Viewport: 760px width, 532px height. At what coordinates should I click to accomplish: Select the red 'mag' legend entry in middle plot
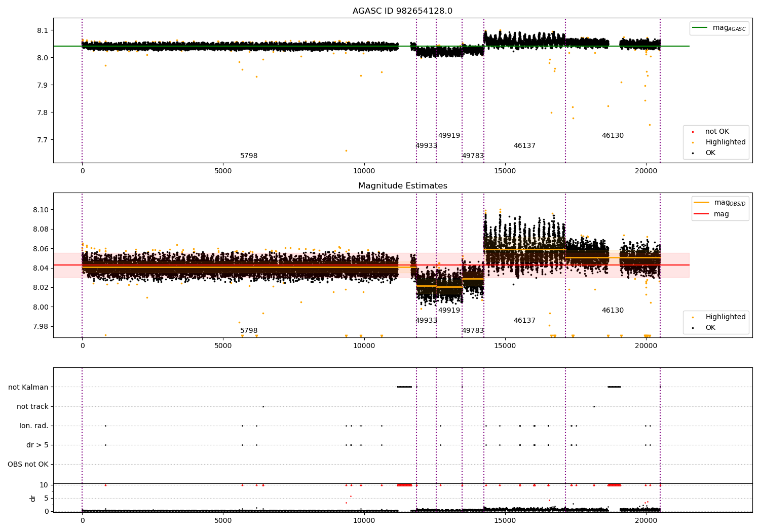pos(711,214)
